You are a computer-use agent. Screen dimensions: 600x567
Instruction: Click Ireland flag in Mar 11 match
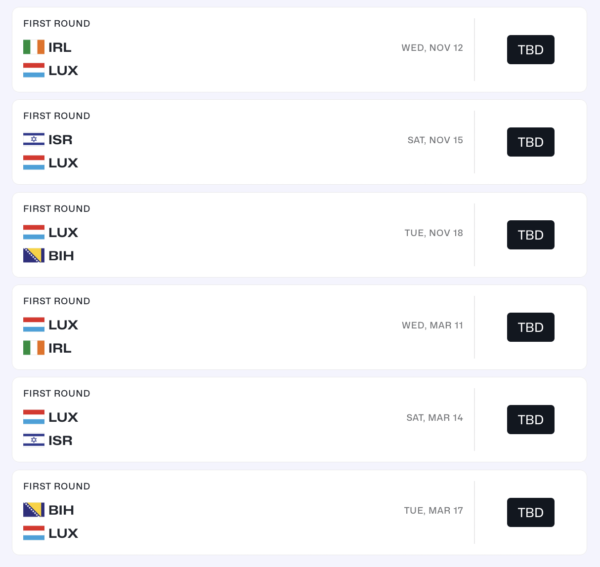click(34, 348)
